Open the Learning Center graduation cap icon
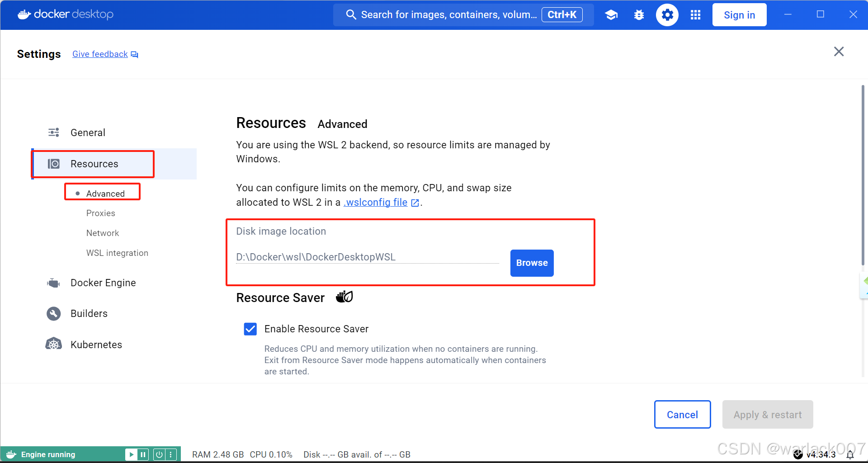868x463 pixels. [611, 15]
